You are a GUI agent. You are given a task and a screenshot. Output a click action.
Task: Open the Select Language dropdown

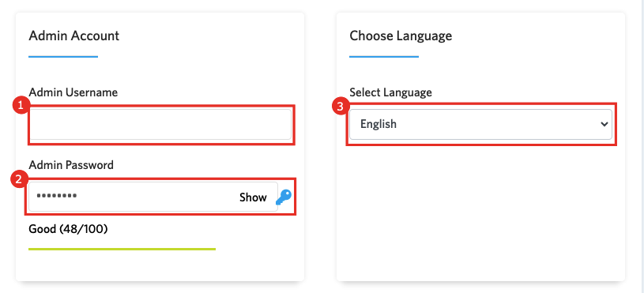pyautogui.click(x=480, y=124)
